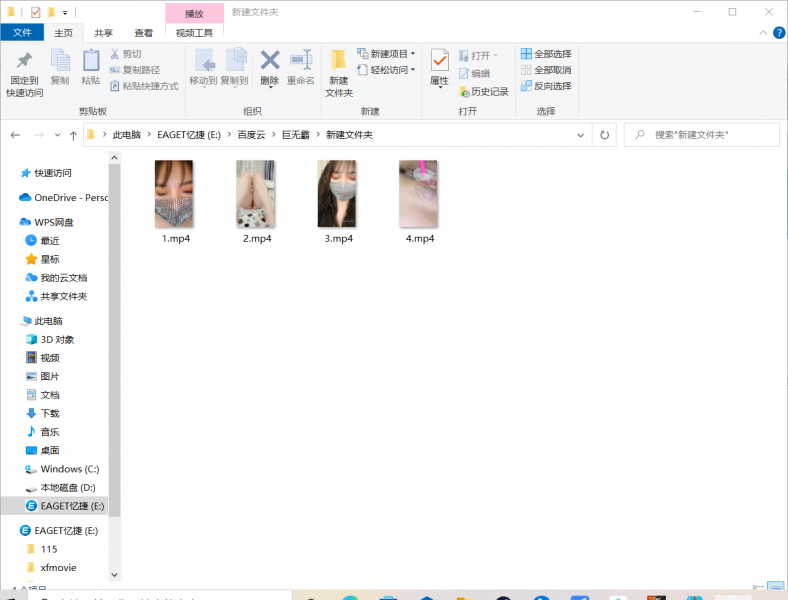Click the Cut (剪切) icon
The height and width of the screenshot is (600, 788).
click(x=125, y=54)
